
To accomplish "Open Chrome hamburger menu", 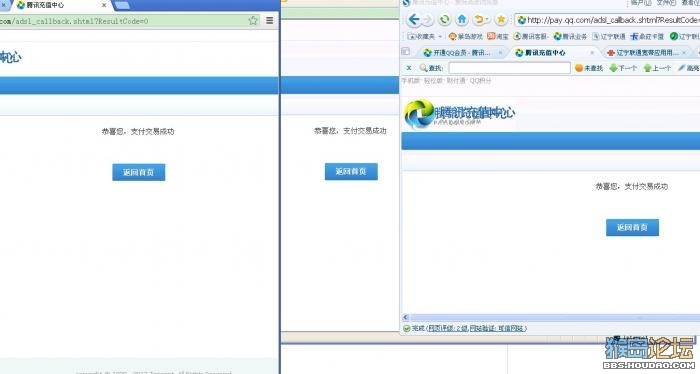I will [x=270, y=21].
